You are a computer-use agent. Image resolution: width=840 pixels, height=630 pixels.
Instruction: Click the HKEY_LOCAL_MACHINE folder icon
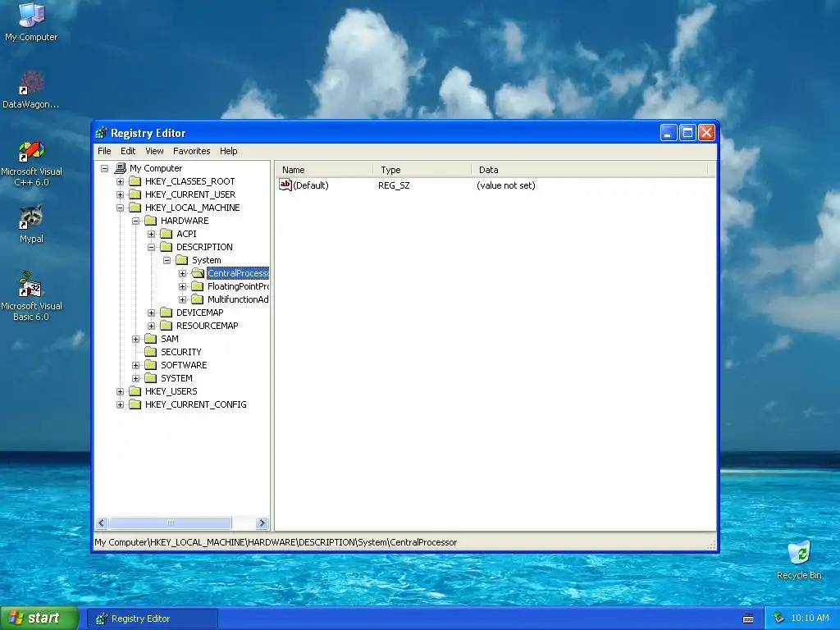point(135,208)
